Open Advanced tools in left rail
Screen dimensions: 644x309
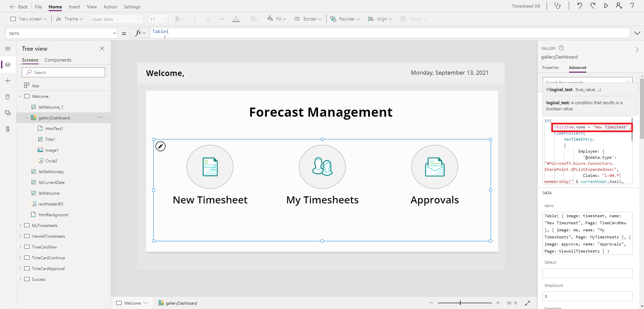8,129
